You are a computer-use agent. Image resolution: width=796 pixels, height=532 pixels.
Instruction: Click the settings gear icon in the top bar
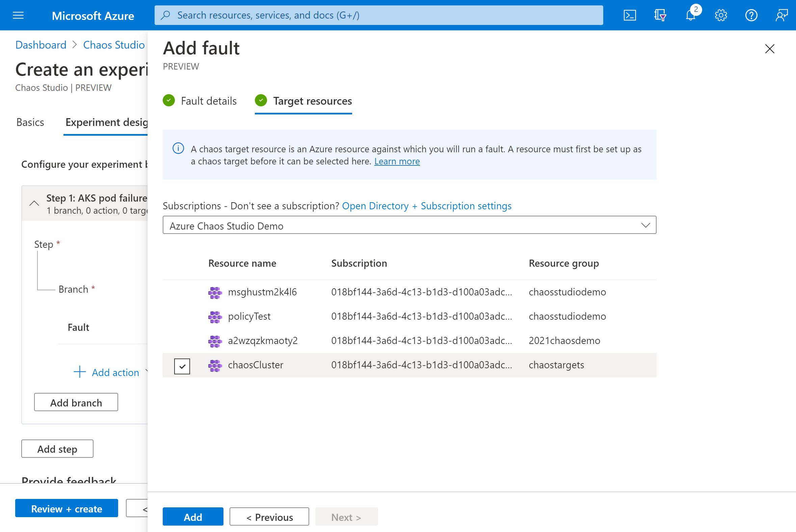coord(721,15)
